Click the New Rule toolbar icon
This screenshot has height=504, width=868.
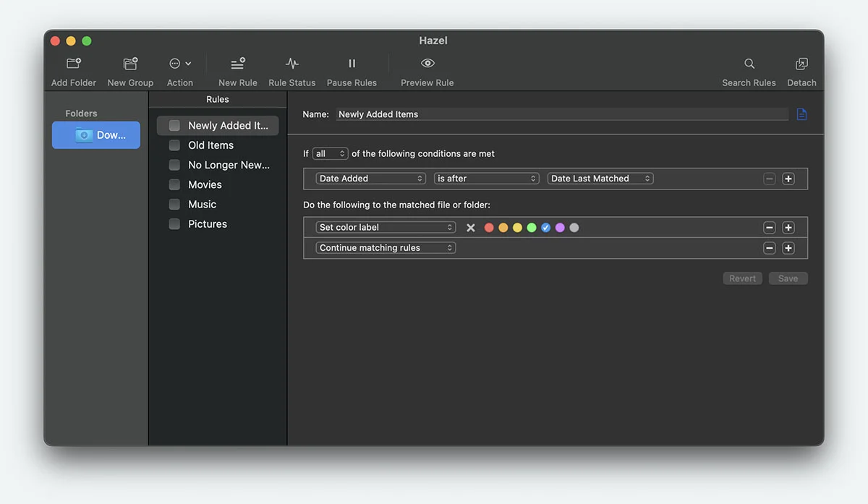click(238, 64)
